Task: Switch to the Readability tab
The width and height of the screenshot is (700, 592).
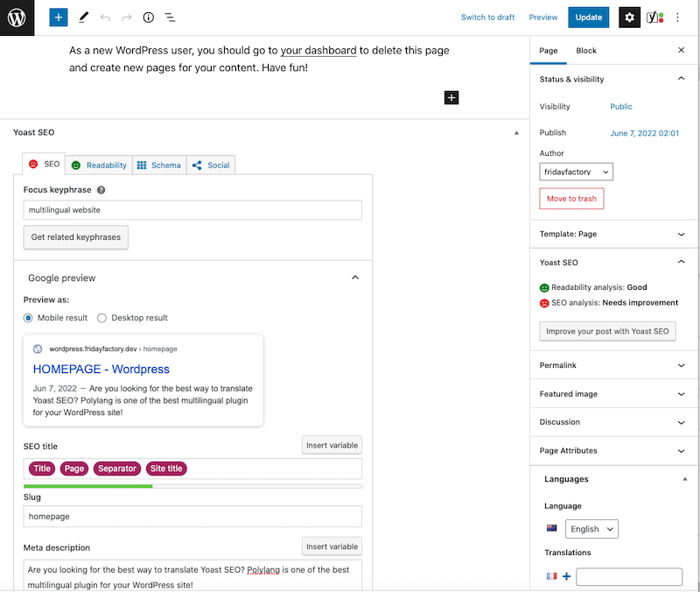Action: pos(99,166)
